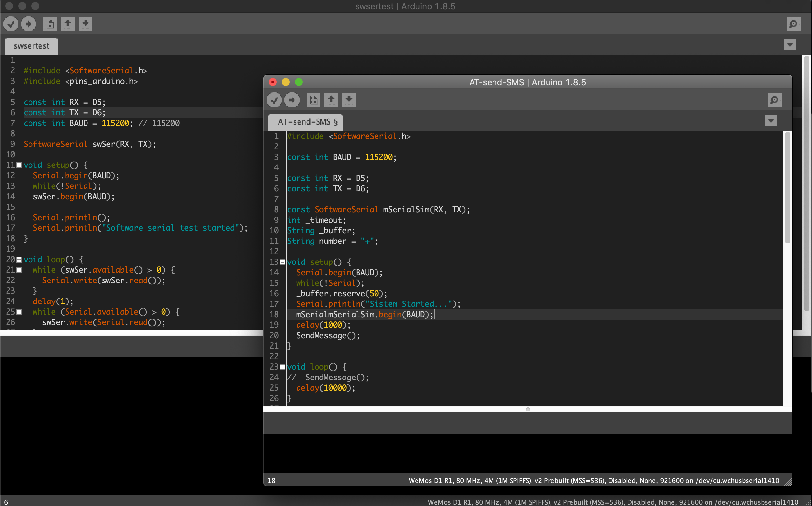Click line 'SendMessage();' on line 20
812x506 pixels.
328,336
